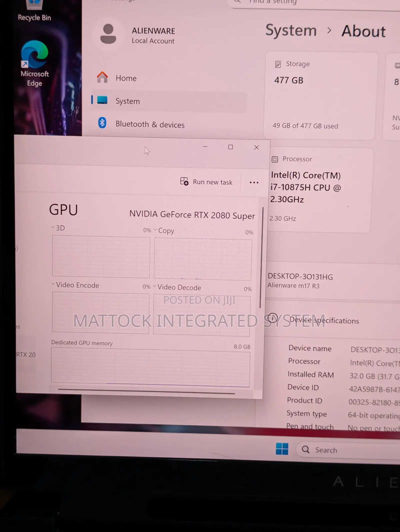Select Home in Settings navigation
400x532 pixels.
click(x=169, y=78)
